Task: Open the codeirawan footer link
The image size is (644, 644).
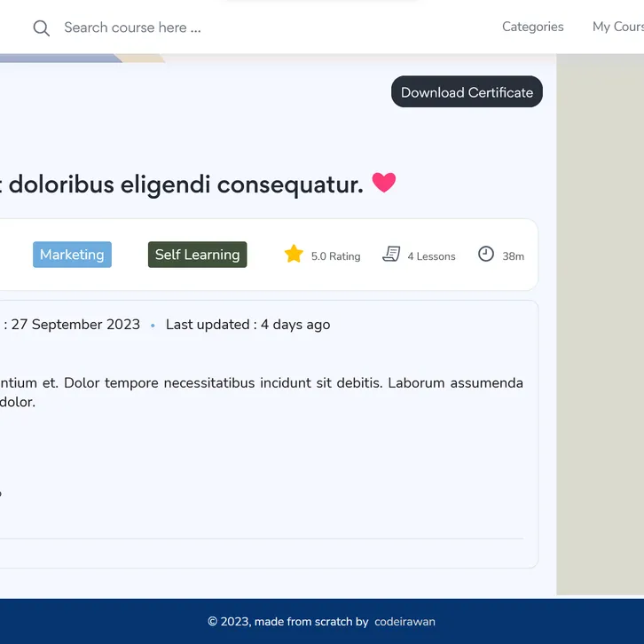Action: click(404, 622)
